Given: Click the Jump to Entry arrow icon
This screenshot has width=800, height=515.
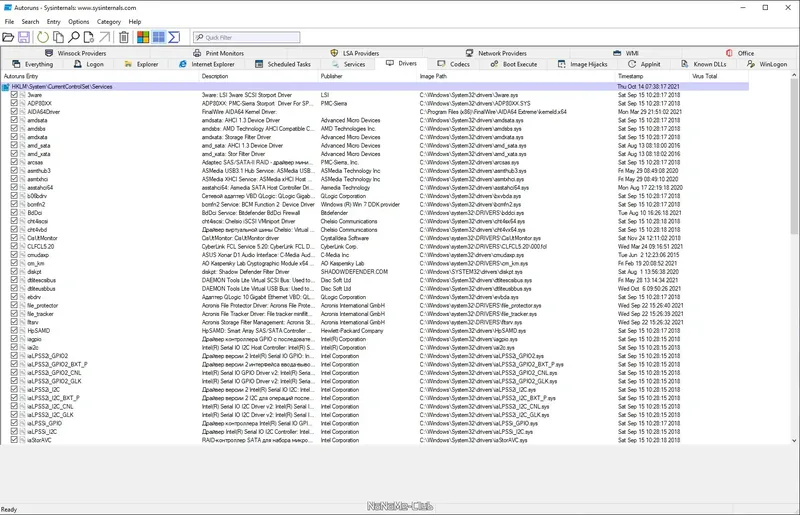Looking at the screenshot, I should (104, 37).
